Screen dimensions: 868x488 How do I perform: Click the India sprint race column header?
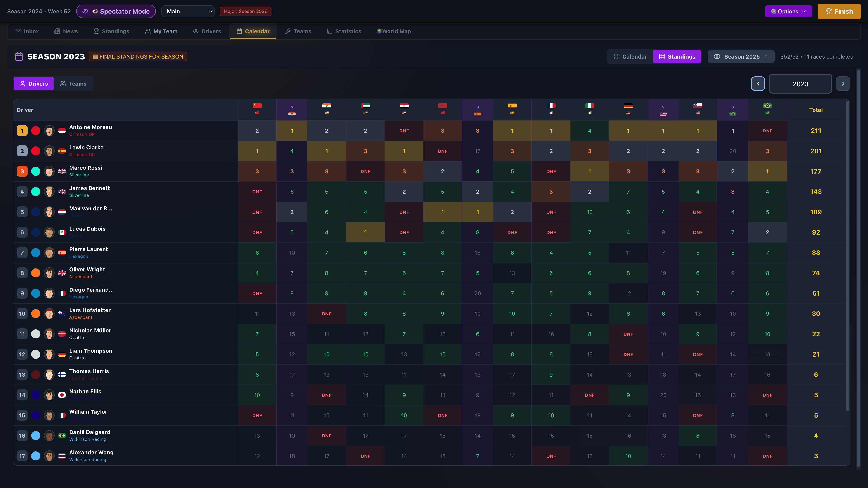pyautogui.click(x=292, y=109)
